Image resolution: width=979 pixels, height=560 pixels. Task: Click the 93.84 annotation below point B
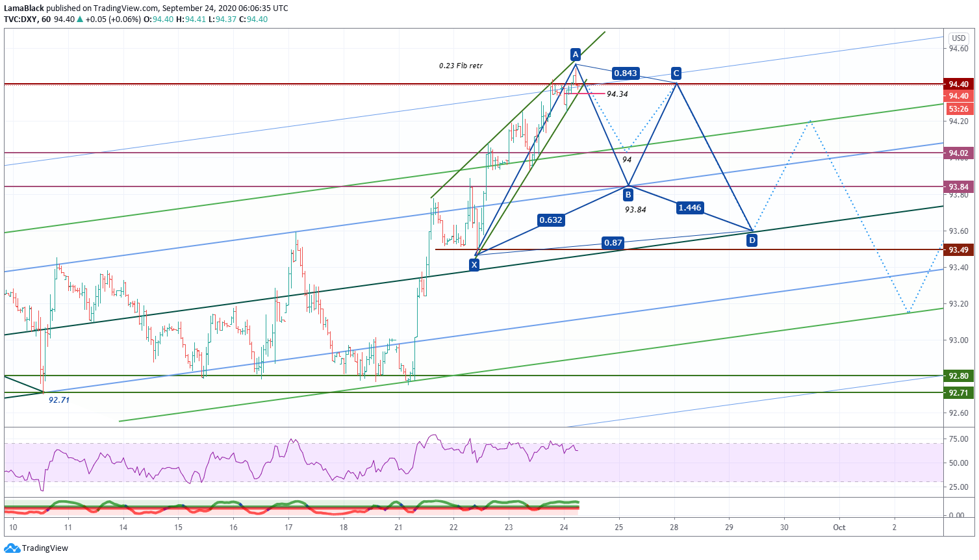[635, 210]
